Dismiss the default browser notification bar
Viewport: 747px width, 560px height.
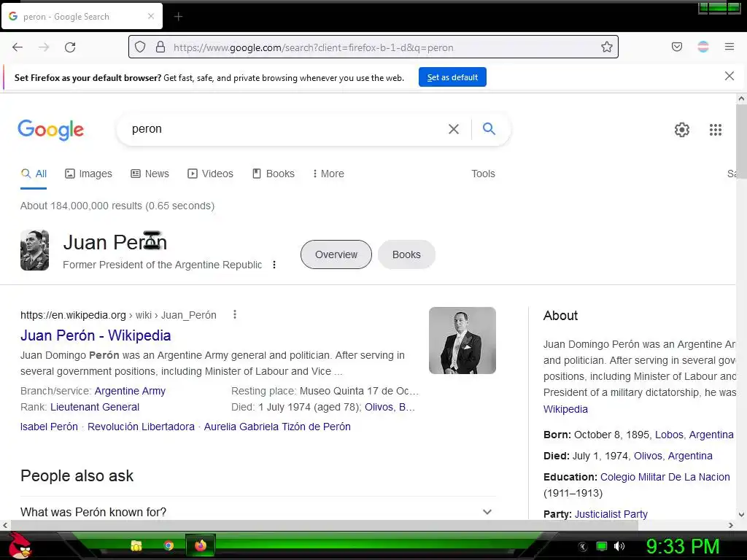(729, 76)
